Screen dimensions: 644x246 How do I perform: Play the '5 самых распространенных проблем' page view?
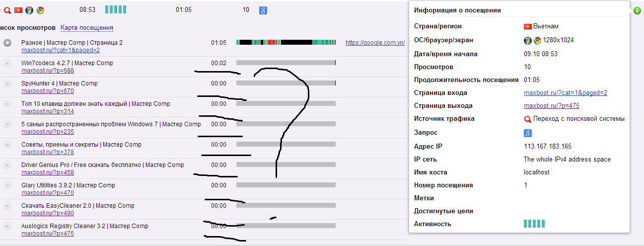pos(7,124)
